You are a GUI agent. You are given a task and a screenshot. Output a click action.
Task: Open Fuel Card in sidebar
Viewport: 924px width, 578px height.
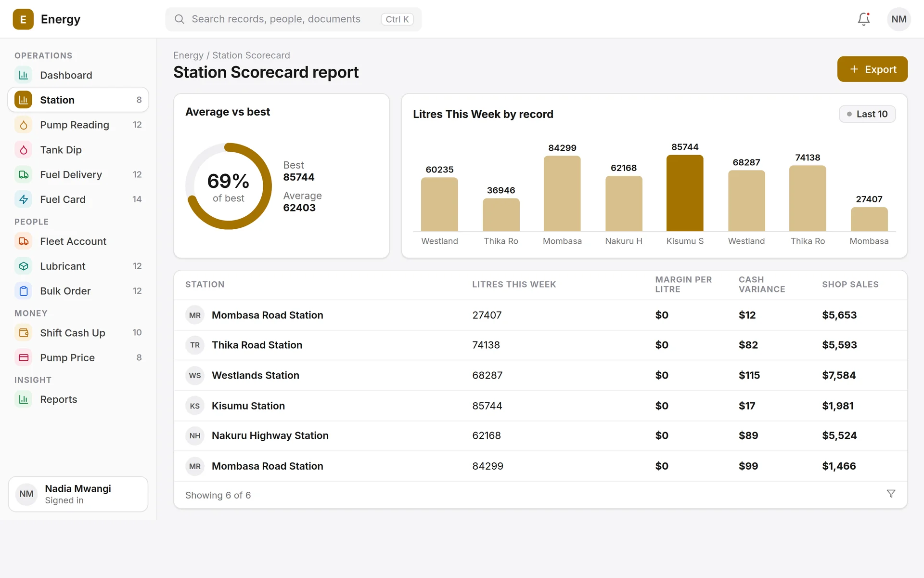78,199
